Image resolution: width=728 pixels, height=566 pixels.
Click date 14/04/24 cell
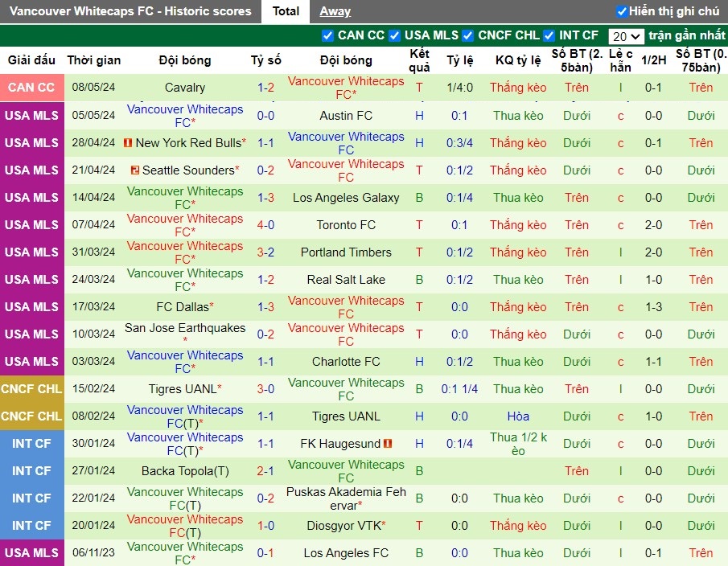(94, 197)
